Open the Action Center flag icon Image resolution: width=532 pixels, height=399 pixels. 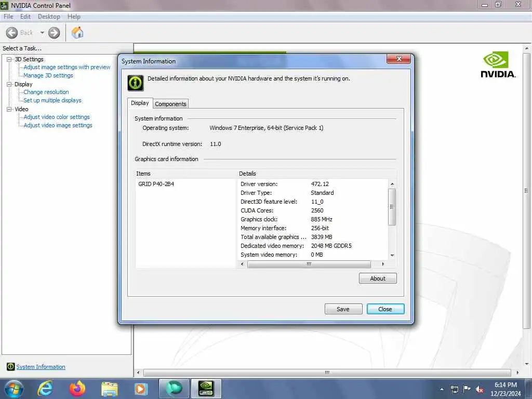coord(467,389)
